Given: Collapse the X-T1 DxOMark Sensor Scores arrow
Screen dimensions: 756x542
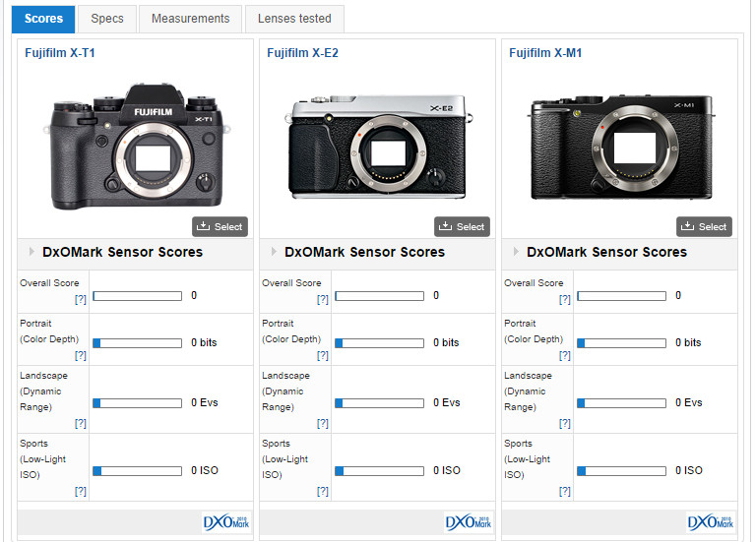Looking at the screenshot, I should (31, 252).
